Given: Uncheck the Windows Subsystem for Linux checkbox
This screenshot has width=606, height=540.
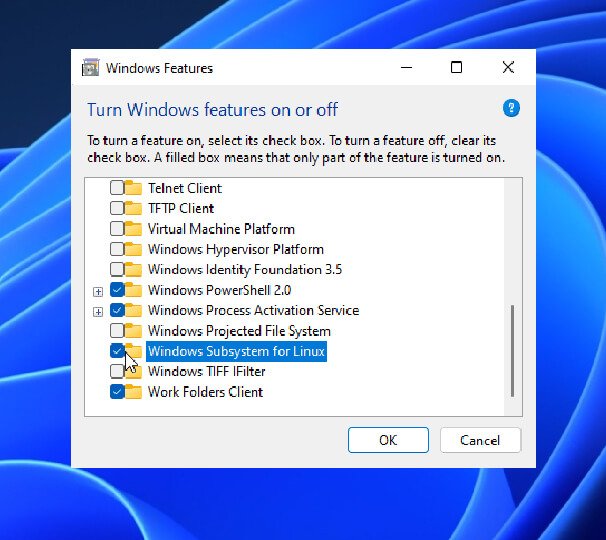Looking at the screenshot, I should point(117,351).
